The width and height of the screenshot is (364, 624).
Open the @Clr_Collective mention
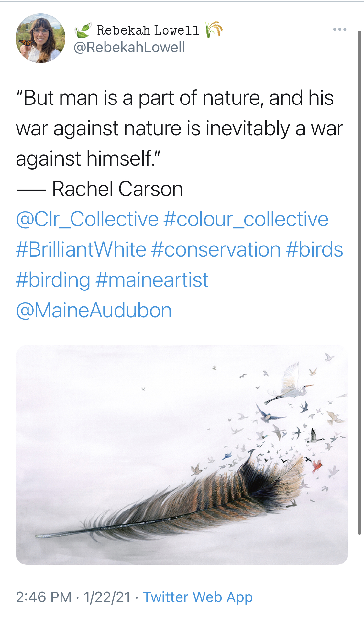coord(87,219)
